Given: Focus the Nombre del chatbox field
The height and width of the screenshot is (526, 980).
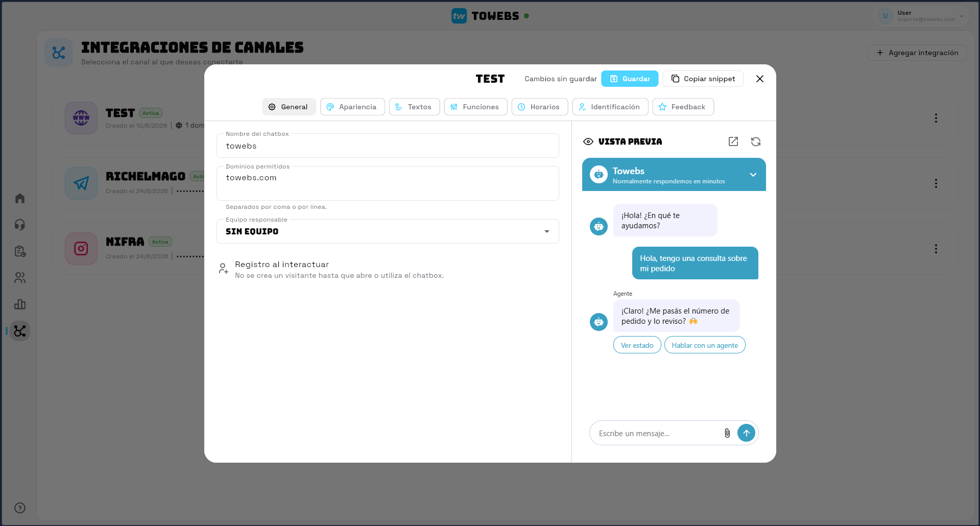Looking at the screenshot, I should tap(388, 146).
